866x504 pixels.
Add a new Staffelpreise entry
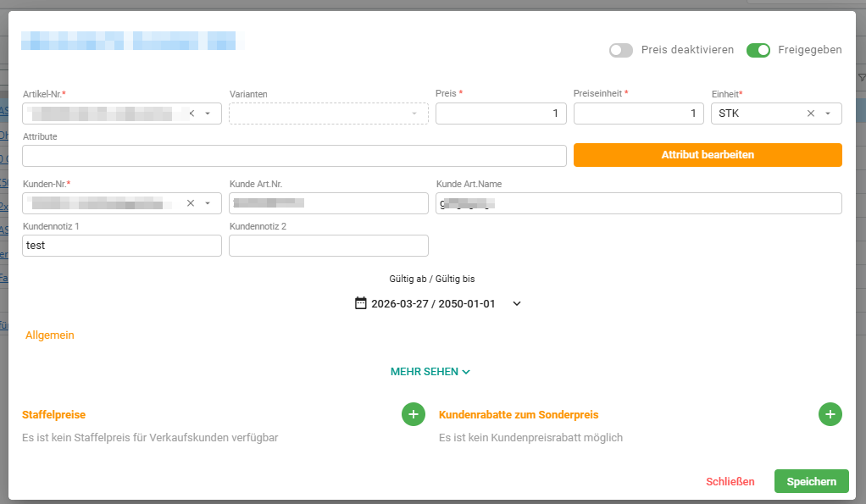pyautogui.click(x=414, y=414)
